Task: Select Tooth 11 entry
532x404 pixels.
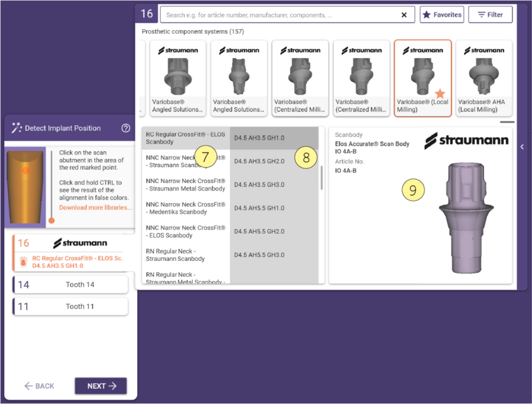Action: (70, 307)
